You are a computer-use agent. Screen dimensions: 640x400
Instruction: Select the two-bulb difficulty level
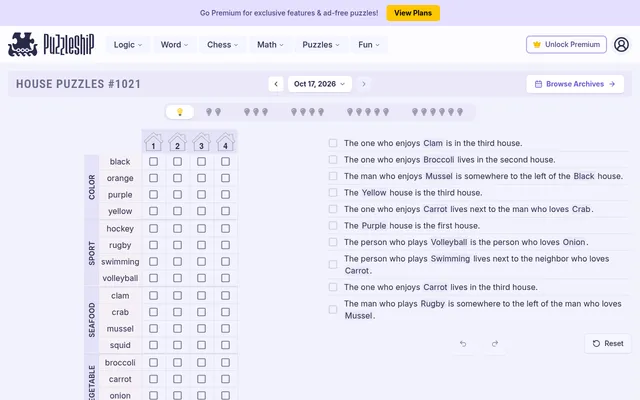coord(213,112)
